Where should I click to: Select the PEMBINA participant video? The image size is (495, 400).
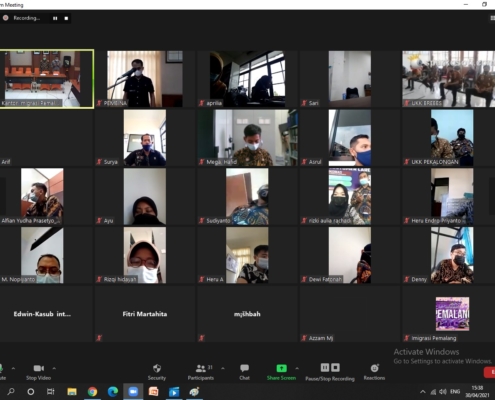(145, 79)
